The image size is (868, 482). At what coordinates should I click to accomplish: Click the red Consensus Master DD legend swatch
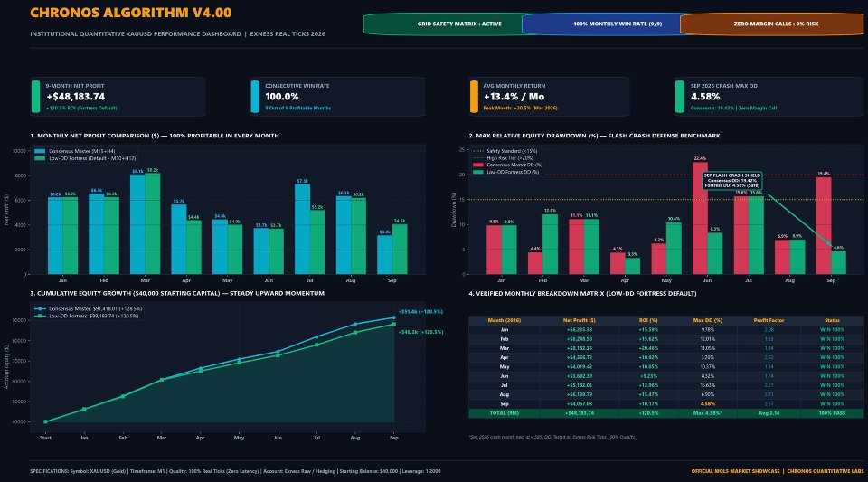pyautogui.click(x=477, y=165)
